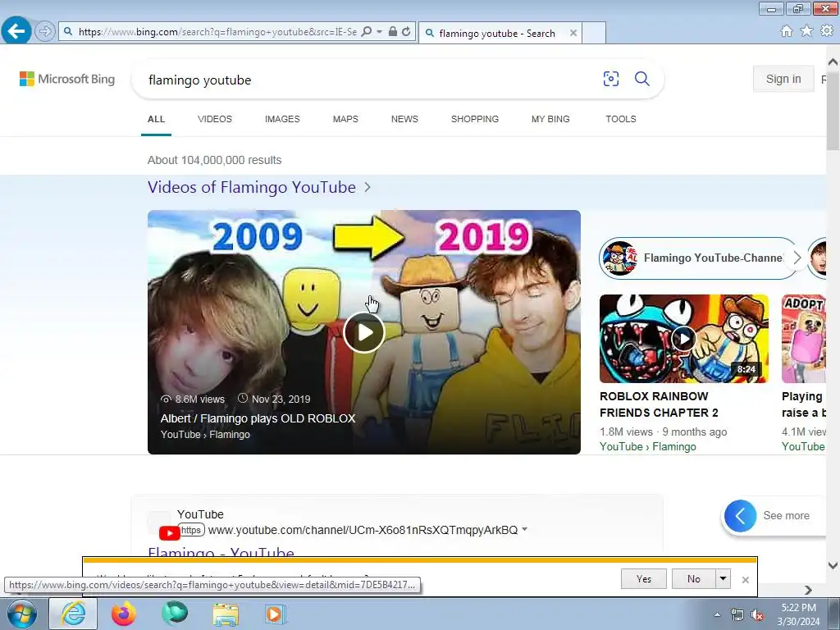This screenshot has height=630, width=840.
Task: Open the media player taskbar icon
Action: pos(276,614)
